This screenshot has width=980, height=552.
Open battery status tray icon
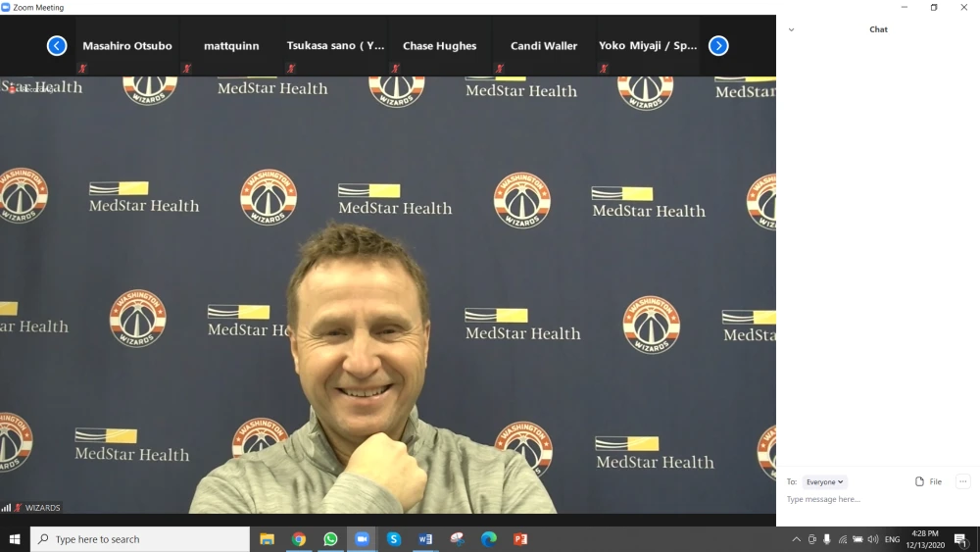point(858,539)
